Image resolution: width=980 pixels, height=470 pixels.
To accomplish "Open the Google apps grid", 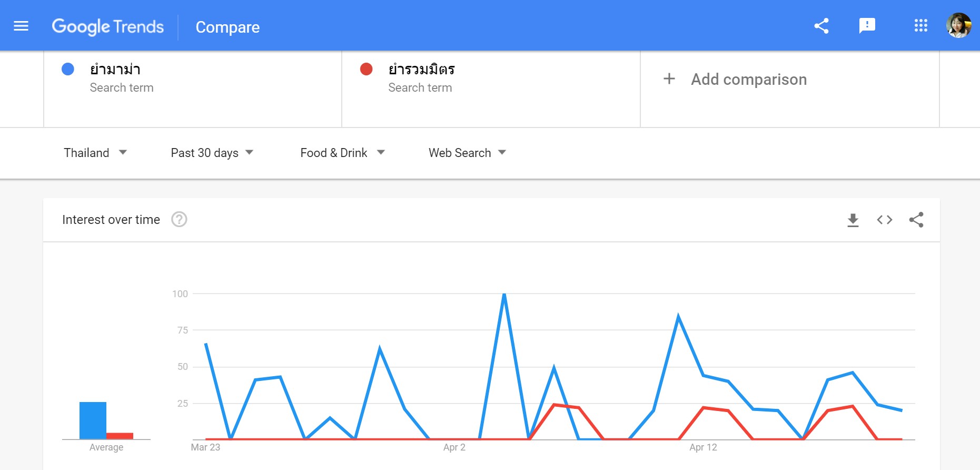I will tap(920, 25).
